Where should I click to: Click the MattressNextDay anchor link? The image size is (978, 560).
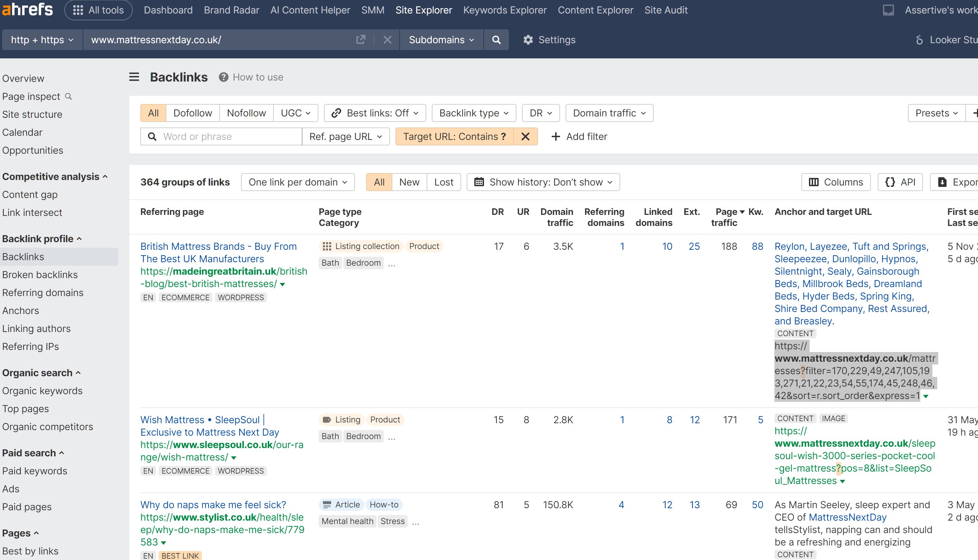click(848, 517)
